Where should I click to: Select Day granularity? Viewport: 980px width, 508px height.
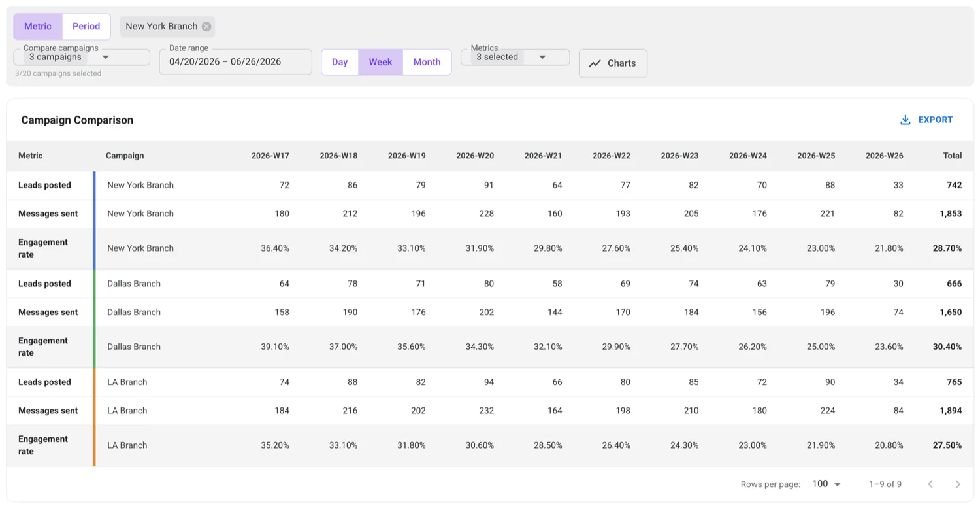coord(340,62)
